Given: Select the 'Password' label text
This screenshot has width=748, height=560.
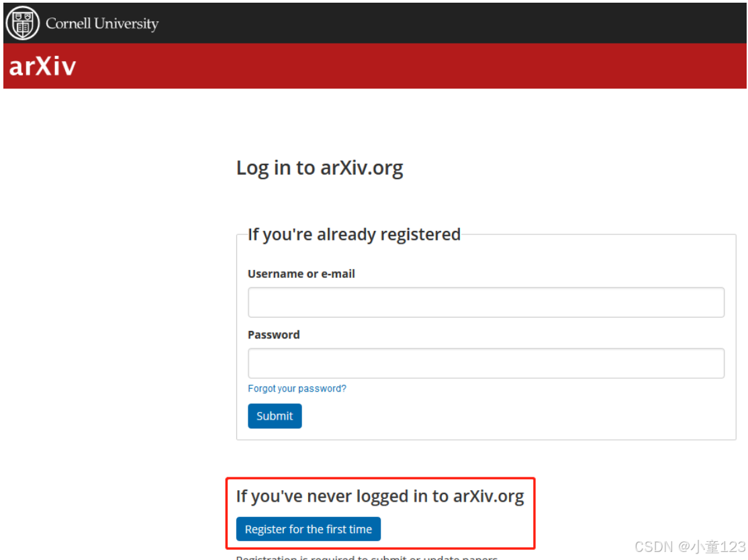Looking at the screenshot, I should click(274, 335).
